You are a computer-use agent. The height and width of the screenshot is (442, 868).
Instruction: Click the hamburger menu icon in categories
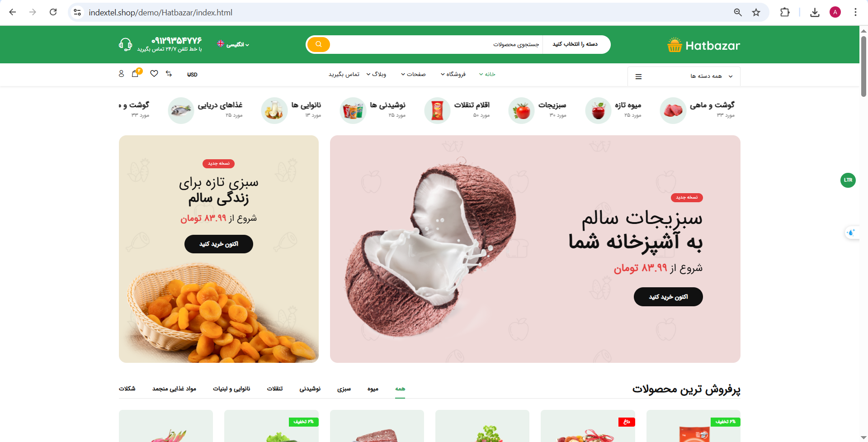pyautogui.click(x=638, y=76)
